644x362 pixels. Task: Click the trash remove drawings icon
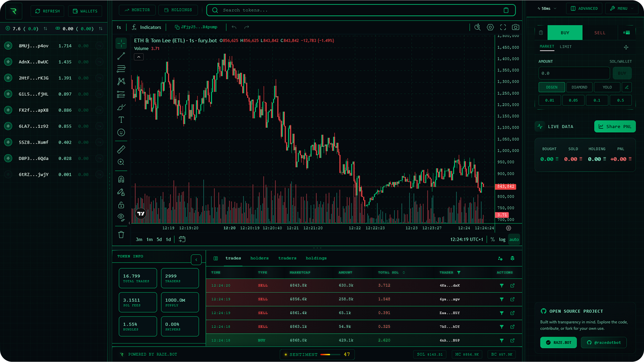tap(121, 235)
